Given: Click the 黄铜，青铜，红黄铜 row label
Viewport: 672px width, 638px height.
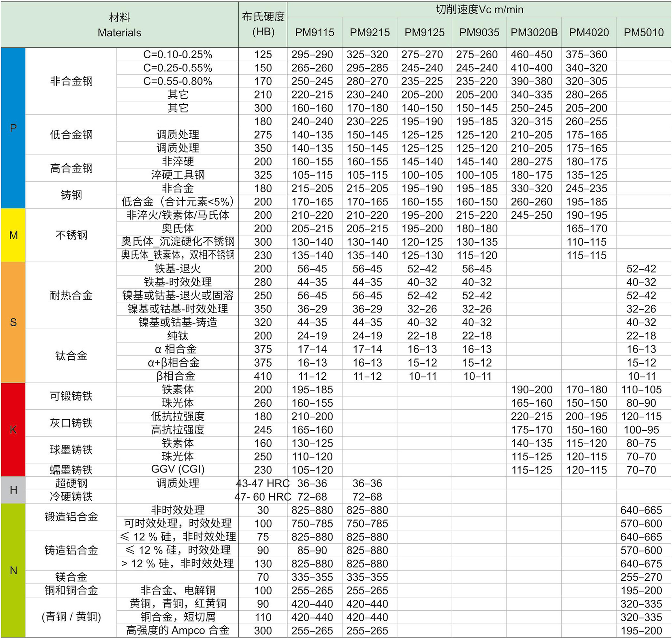Looking at the screenshot, I should pyautogui.click(x=178, y=603).
